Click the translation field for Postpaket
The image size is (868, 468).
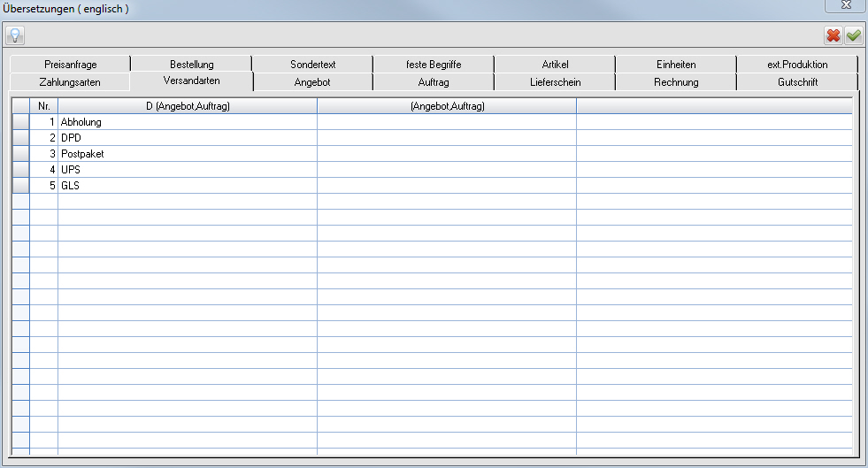(447, 154)
